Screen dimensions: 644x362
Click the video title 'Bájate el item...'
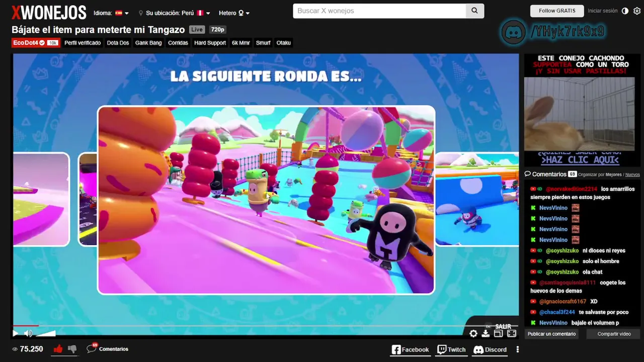point(98,30)
